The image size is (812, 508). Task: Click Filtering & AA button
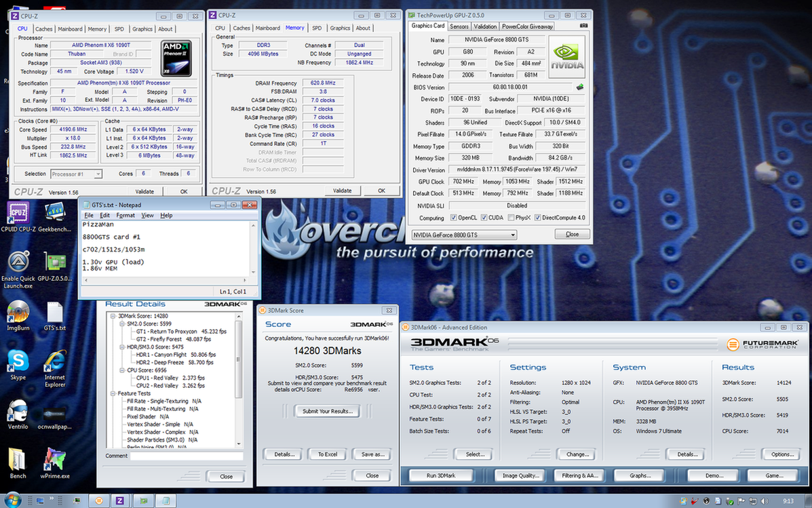580,475
